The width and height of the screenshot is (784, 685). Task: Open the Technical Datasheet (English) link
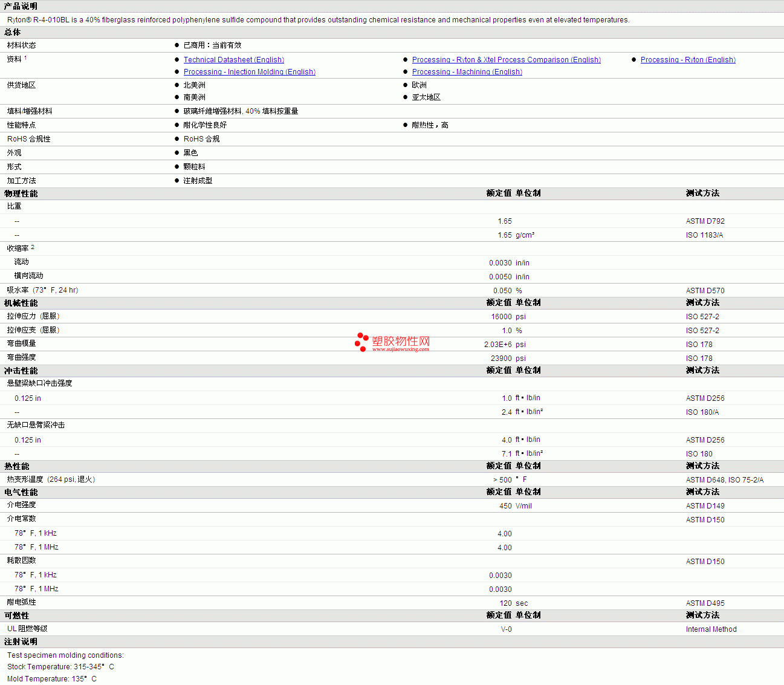pos(234,60)
